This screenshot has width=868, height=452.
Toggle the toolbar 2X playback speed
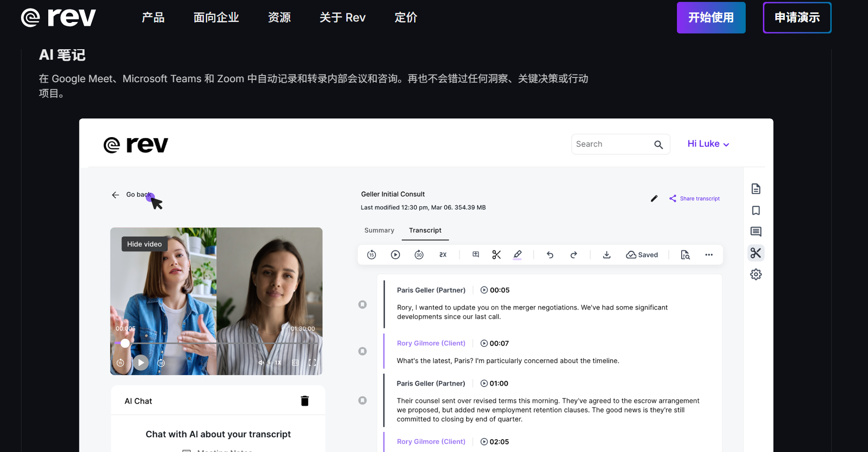click(443, 255)
